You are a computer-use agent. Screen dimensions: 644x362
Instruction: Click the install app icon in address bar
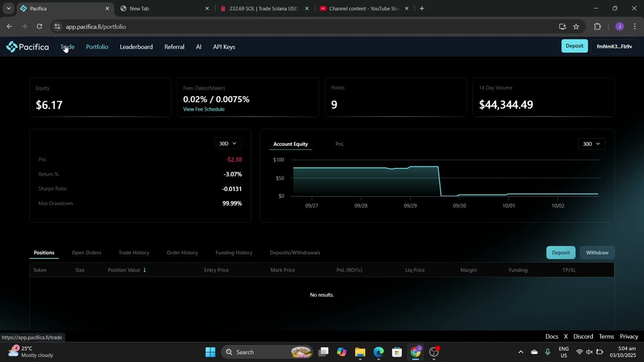562,27
